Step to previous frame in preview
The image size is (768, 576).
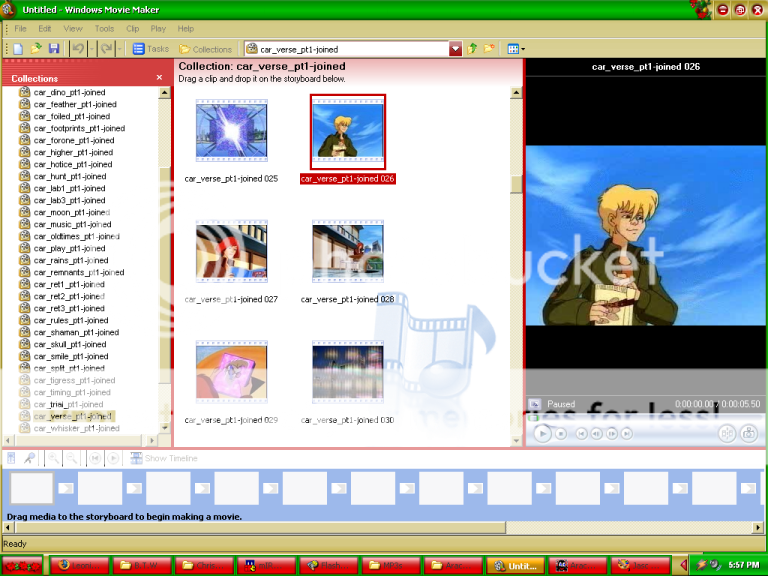tap(597, 433)
